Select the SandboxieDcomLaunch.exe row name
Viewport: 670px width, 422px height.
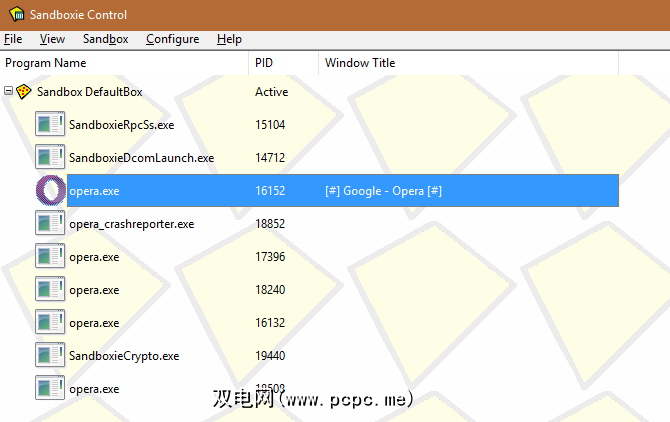pos(141,158)
